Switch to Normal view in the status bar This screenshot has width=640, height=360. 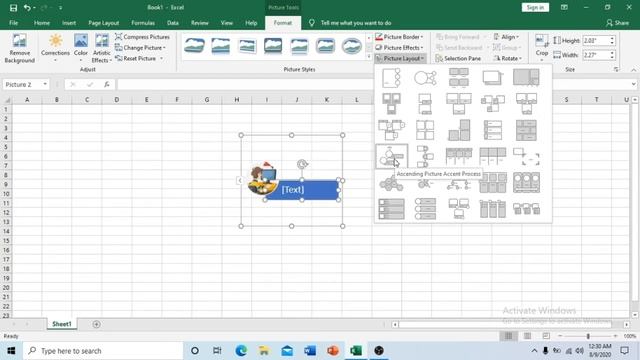[x=508, y=336]
